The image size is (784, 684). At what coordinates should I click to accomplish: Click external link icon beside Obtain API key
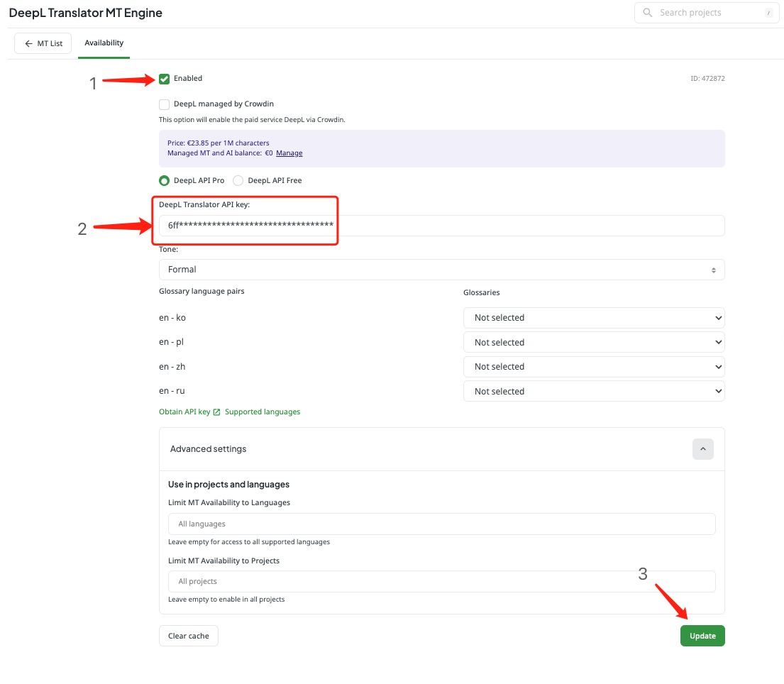(x=216, y=412)
